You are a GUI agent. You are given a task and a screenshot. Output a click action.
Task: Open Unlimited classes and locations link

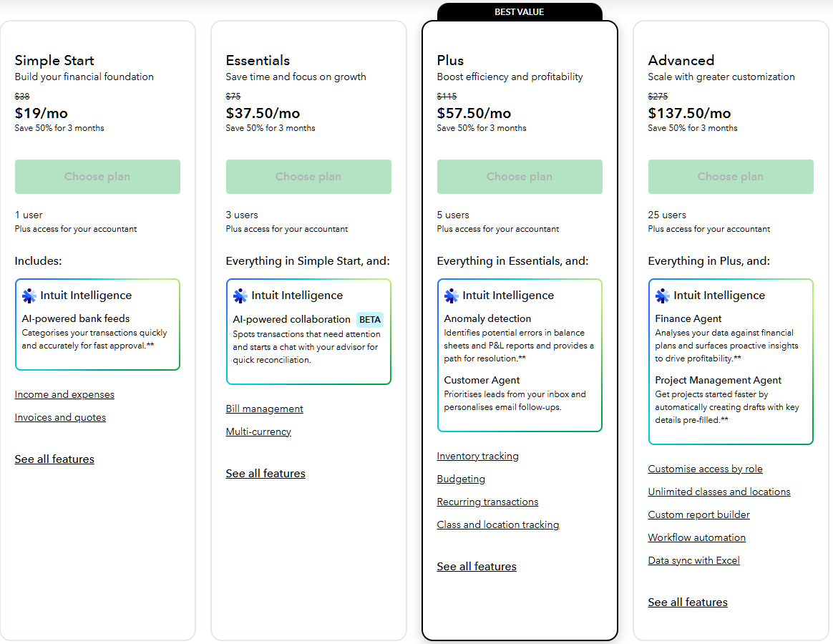tap(718, 492)
